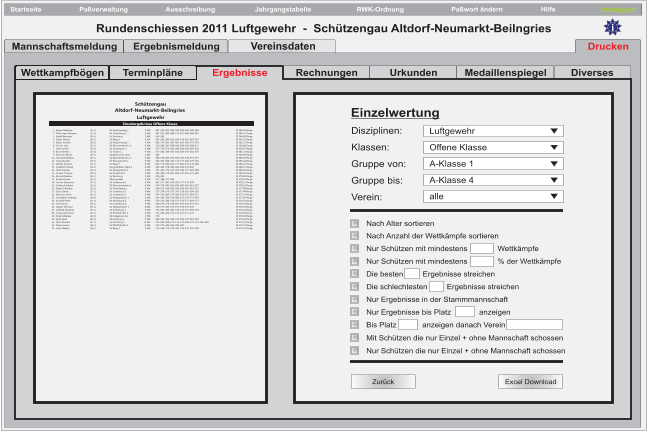Click the danach Verein input field
Screen dimensions: 647x432
pos(534,325)
